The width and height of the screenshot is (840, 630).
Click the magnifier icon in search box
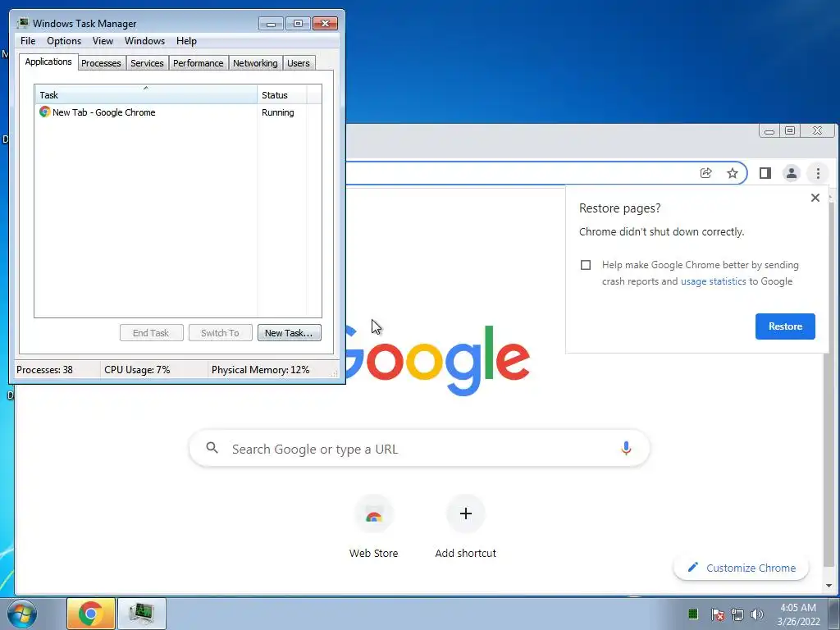212,448
